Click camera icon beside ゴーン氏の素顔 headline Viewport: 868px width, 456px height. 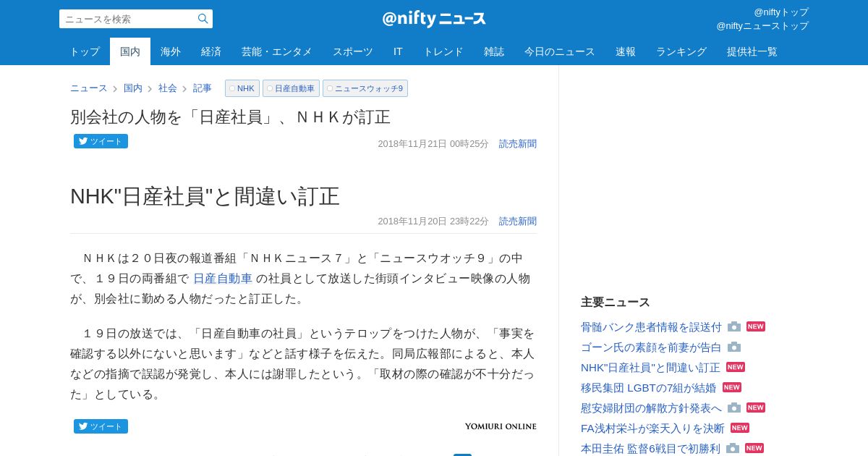tap(734, 347)
